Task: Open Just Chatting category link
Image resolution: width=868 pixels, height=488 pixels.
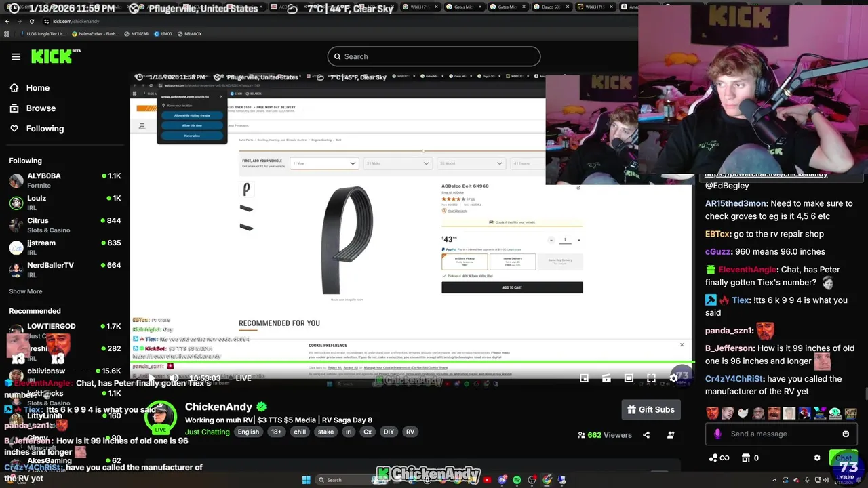Action: [208, 432]
